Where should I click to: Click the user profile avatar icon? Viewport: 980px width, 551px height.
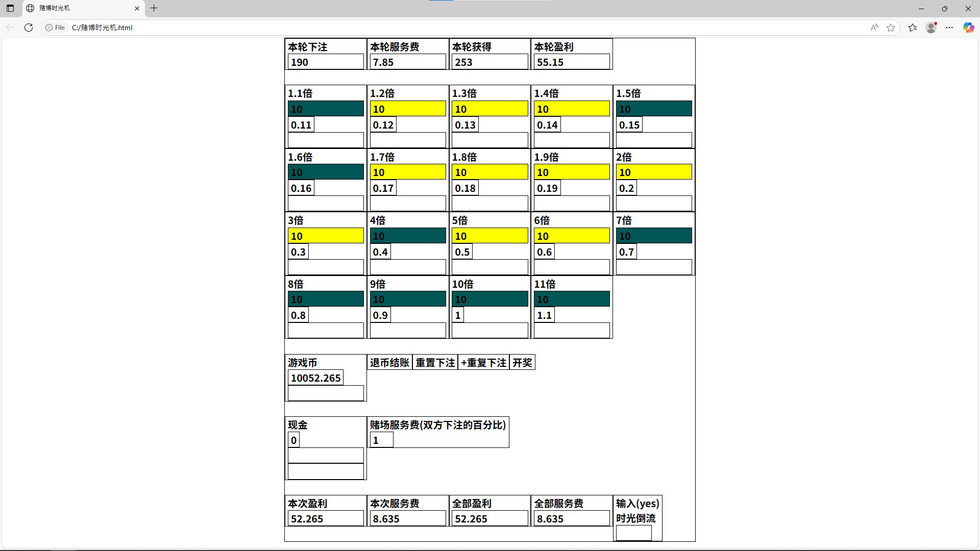click(x=931, y=28)
